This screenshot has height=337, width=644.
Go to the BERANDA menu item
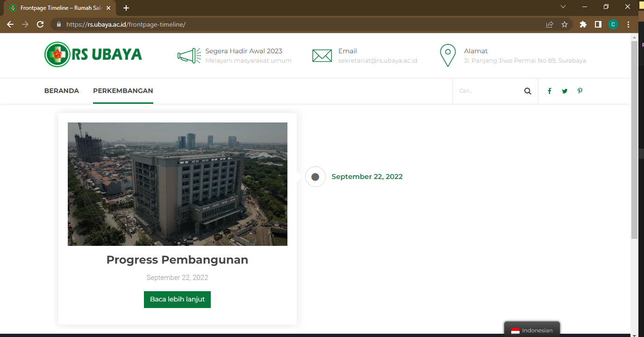coord(62,91)
